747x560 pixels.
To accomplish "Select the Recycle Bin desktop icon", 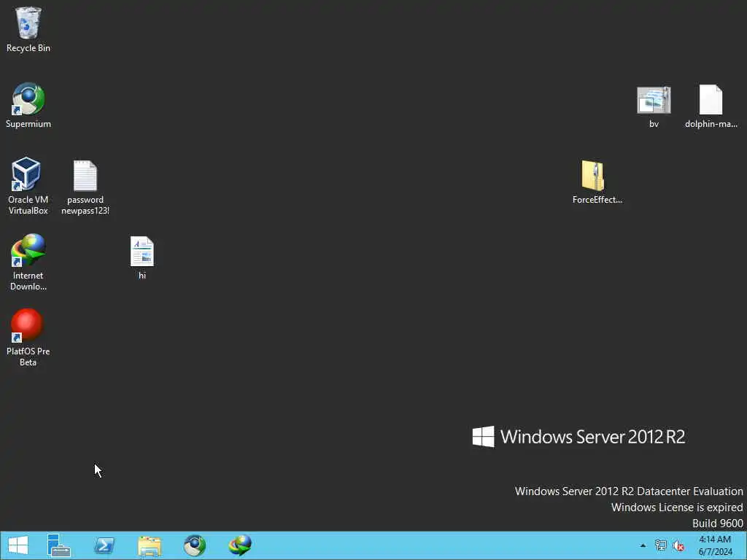I will click(28, 29).
